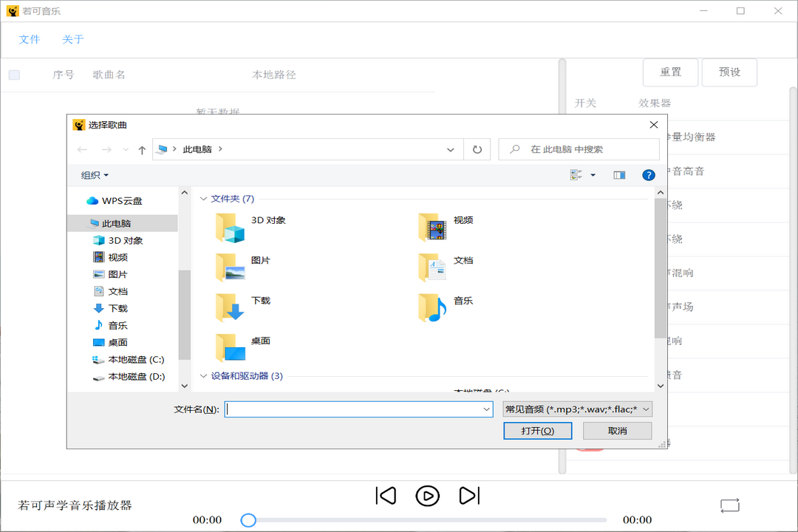
Task: Click the previous track button
Action: 386,495
